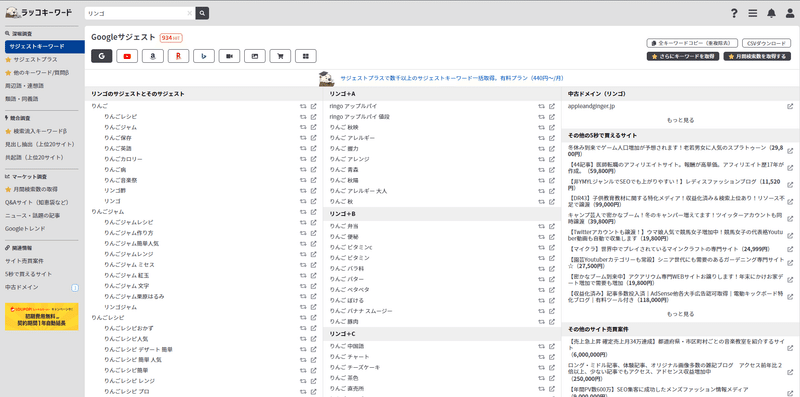Open ニュース・話題の記事 in the sidebar

click(x=33, y=215)
